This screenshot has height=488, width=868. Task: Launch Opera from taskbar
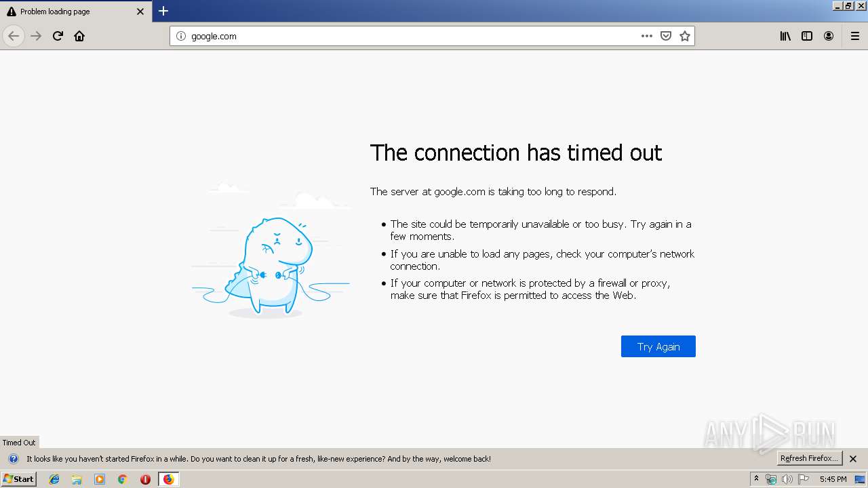tap(145, 479)
